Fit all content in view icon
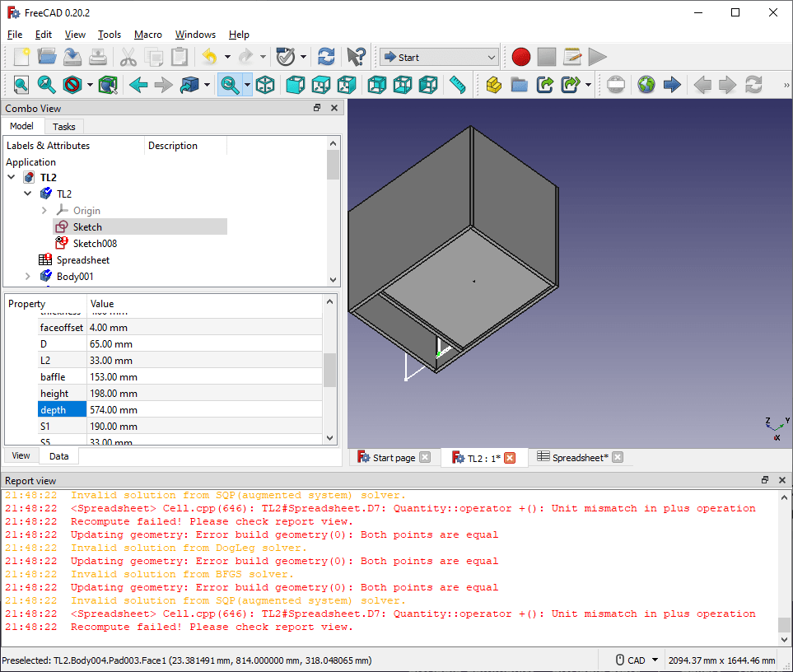This screenshot has width=793, height=672. tap(21, 85)
